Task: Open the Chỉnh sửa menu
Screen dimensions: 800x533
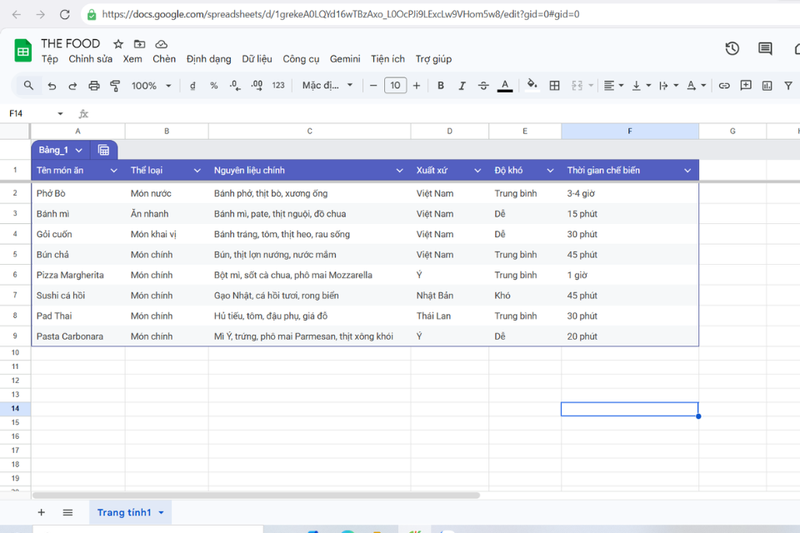Action: 90,59
